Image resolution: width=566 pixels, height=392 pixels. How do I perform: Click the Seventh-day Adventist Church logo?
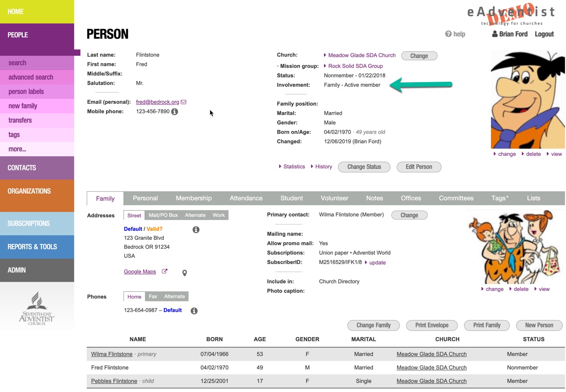37,308
